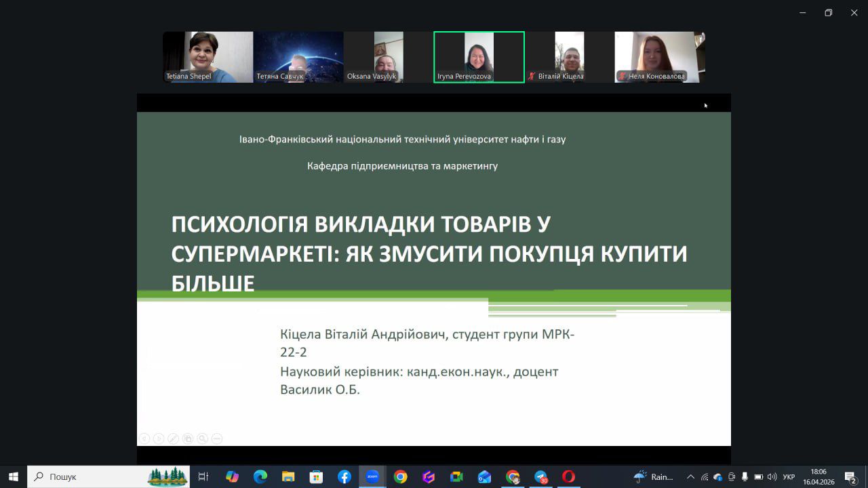Select Iryna Perevozova active speaker thumbnail
Screen dimensions: 868x488
click(x=479, y=57)
